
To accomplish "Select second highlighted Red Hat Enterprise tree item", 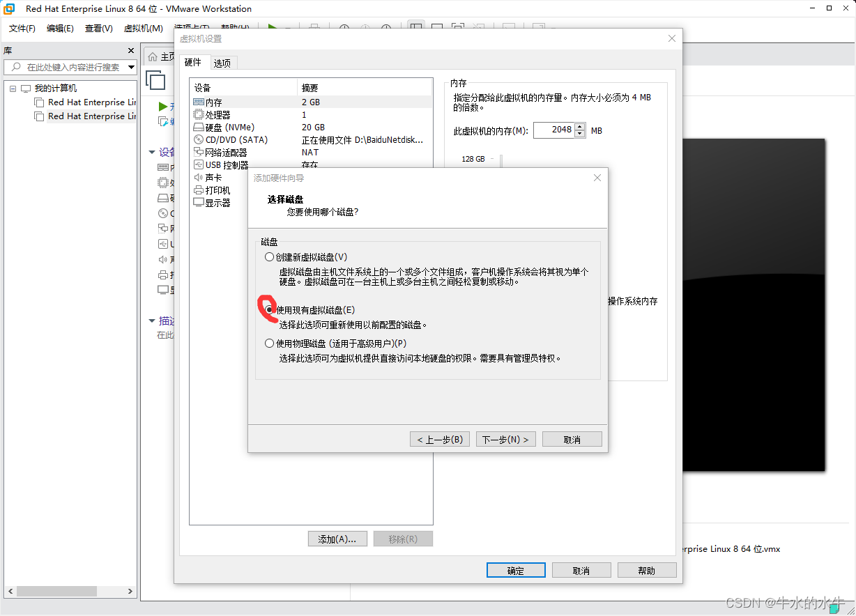I will coord(85,116).
